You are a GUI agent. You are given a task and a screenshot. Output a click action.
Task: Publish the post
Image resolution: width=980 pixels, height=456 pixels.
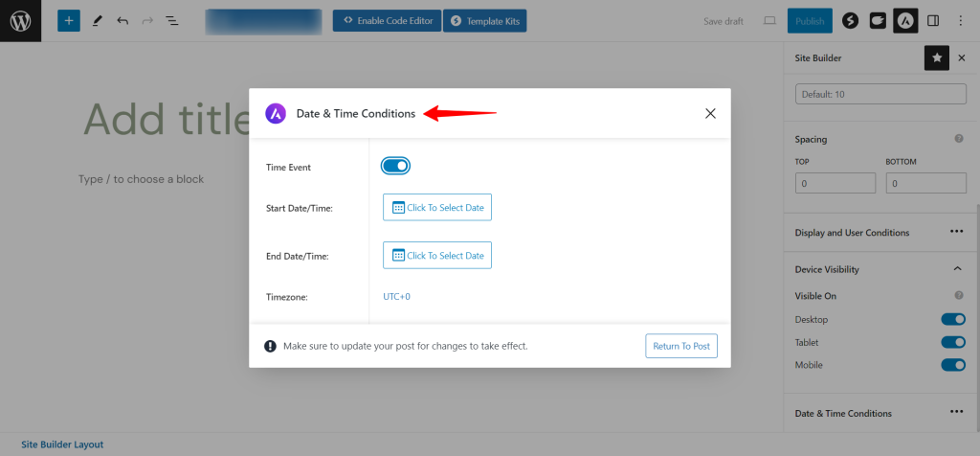tap(810, 21)
